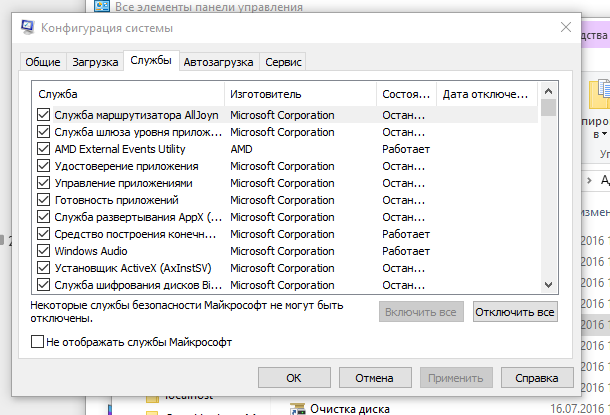Click the Отключить все button
Image resolution: width=610 pixels, height=415 pixels.
[x=515, y=312]
